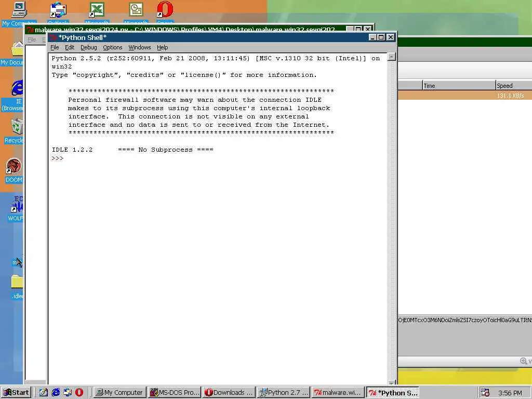Select the Recycle Bin desktop icon

(14, 130)
